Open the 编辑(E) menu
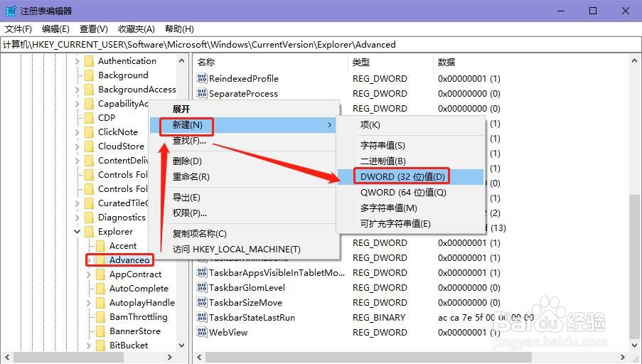Image resolution: width=642 pixels, height=364 pixels. pyautogui.click(x=55, y=29)
